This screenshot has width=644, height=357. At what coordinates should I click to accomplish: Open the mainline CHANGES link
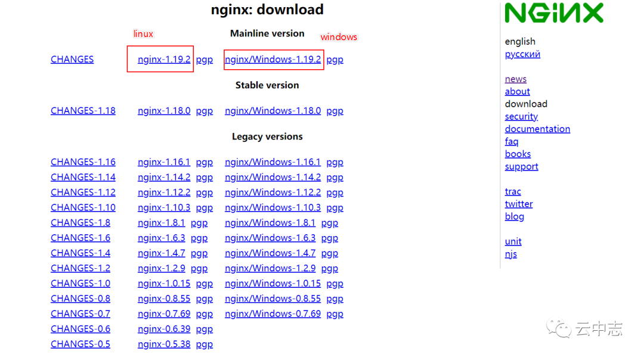[x=72, y=60]
